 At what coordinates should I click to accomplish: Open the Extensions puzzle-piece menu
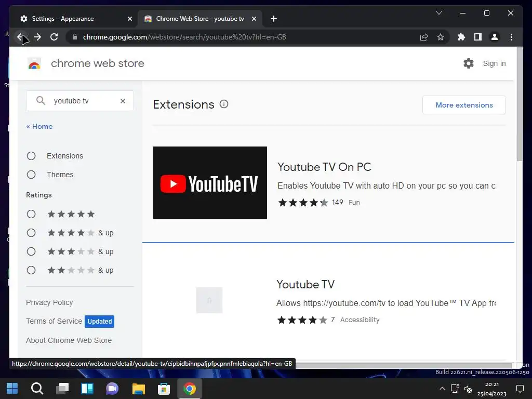coord(461,37)
